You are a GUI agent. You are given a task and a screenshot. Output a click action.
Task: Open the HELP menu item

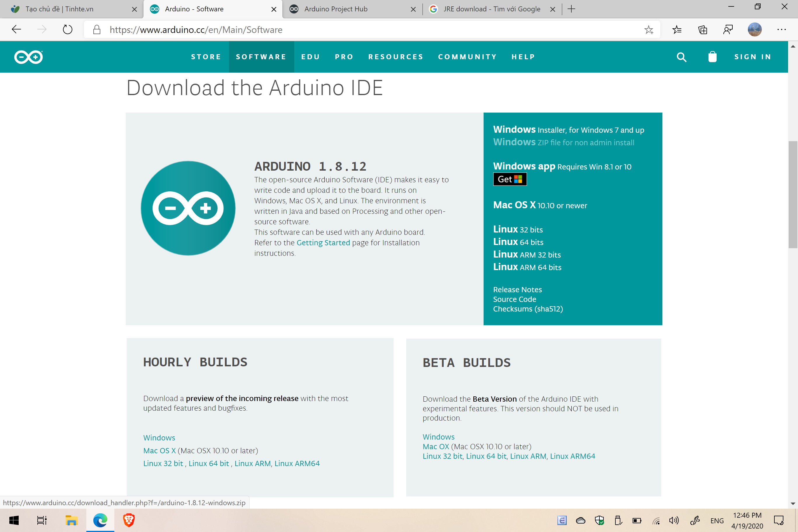523,57
